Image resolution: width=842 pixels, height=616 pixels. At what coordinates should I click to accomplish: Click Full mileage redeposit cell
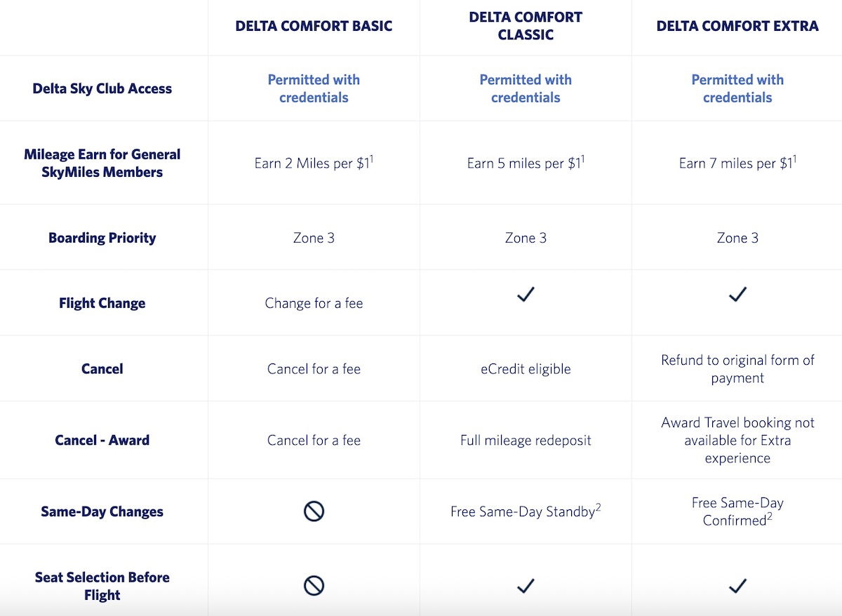point(526,440)
